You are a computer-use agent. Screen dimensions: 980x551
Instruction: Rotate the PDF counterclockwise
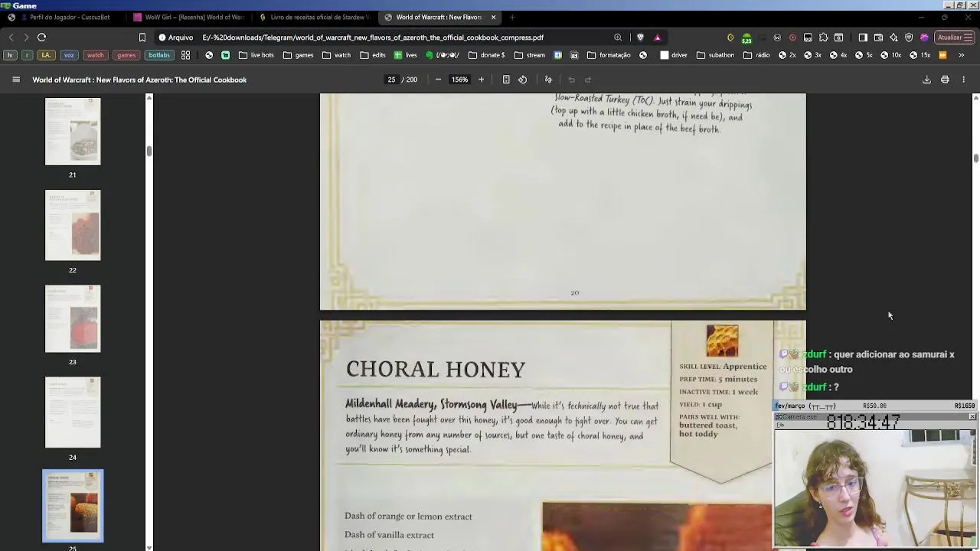(x=523, y=80)
